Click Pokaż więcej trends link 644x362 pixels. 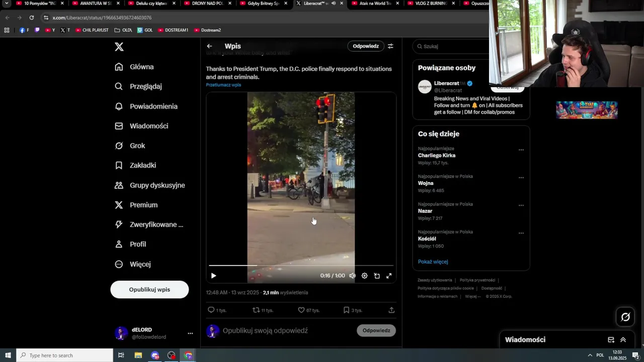433,261
